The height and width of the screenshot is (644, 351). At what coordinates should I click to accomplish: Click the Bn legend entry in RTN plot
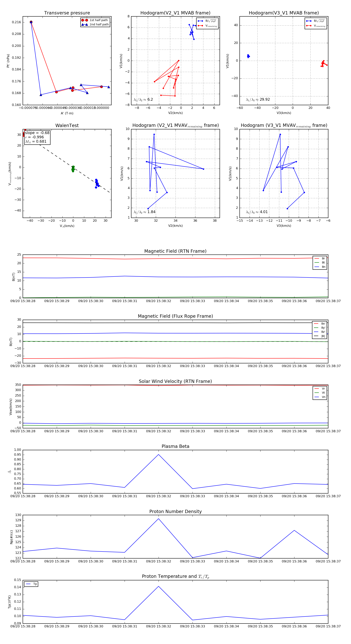point(320,267)
